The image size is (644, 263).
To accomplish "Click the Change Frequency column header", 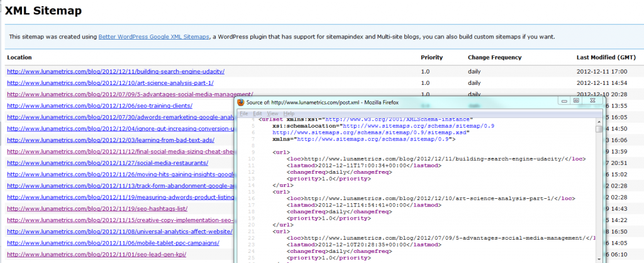I will [494, 57].
